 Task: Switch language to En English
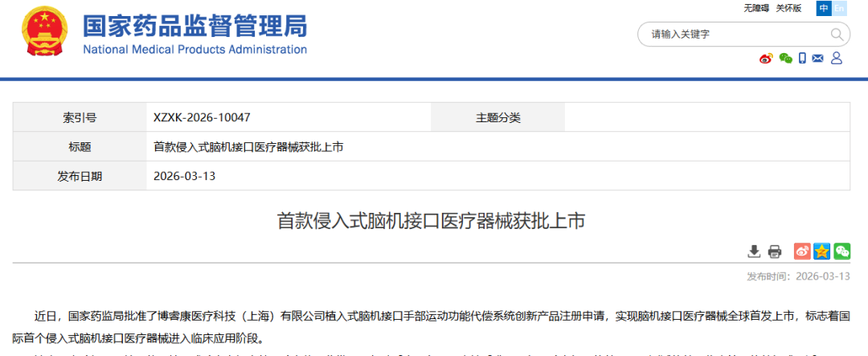point(839,8)
